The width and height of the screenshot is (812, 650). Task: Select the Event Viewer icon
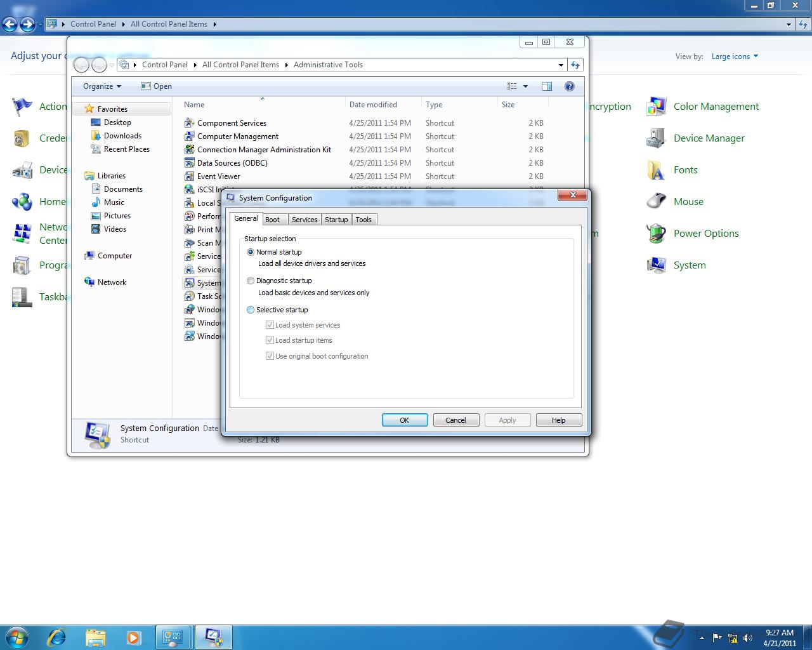click(x=189, y=176)
